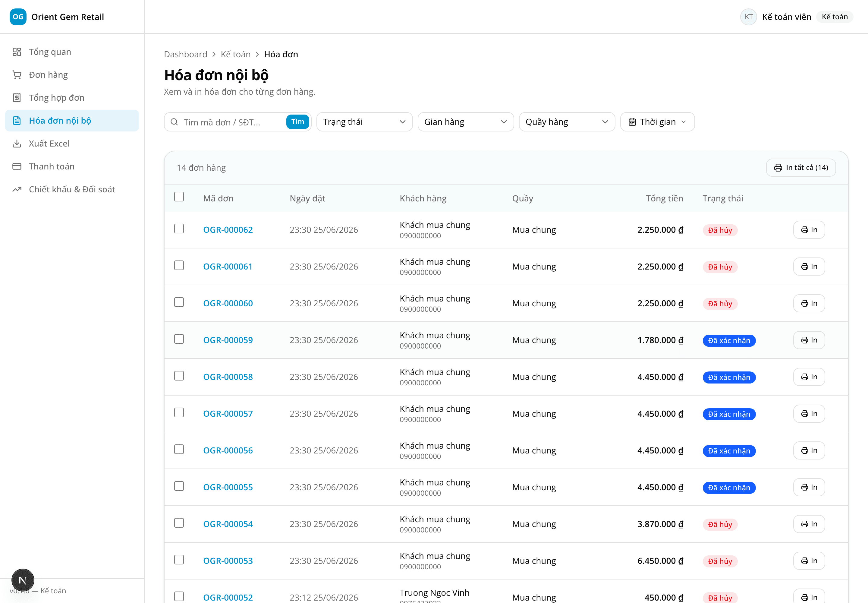Screen dimensions: 868x603
Task: Check the box for order OGR-000059
Action: 179,339
